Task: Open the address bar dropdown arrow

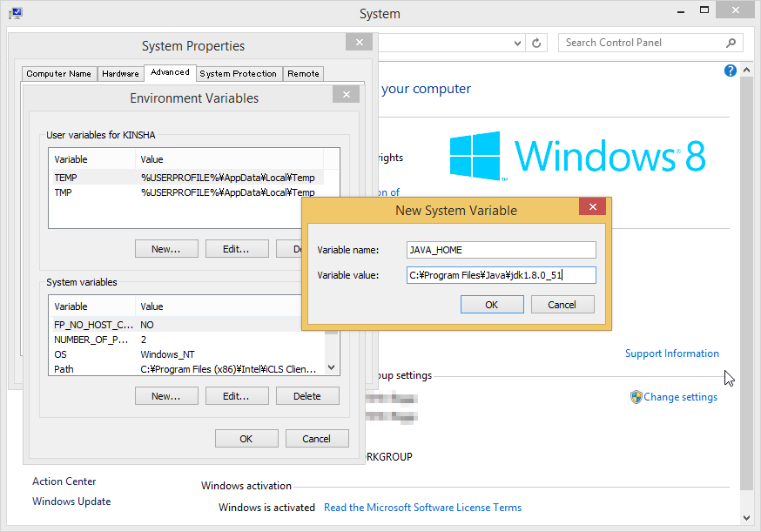Action: click(x=517, y=43)
